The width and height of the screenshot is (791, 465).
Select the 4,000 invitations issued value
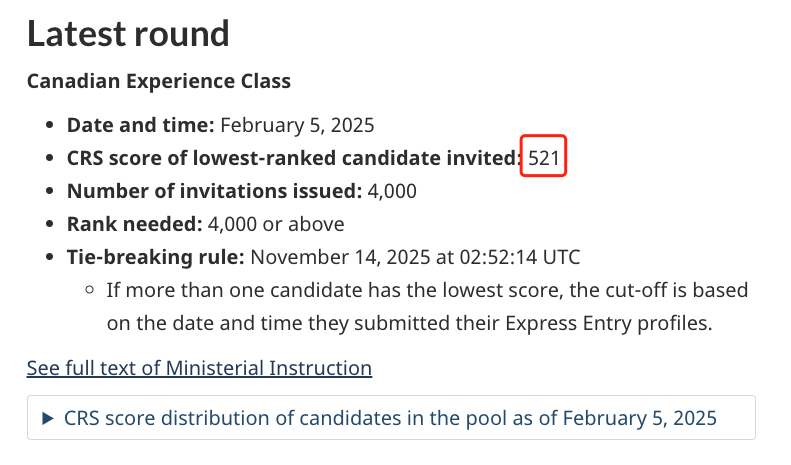point(392,191)
